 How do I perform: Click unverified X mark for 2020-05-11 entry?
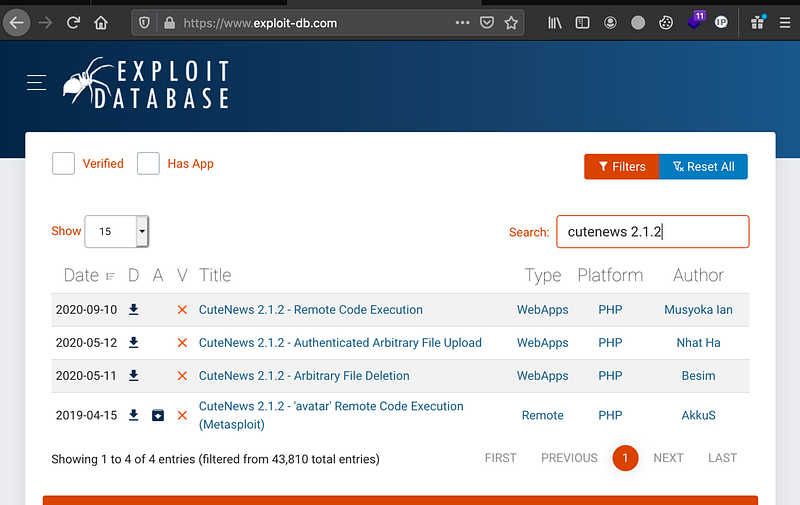182,376
